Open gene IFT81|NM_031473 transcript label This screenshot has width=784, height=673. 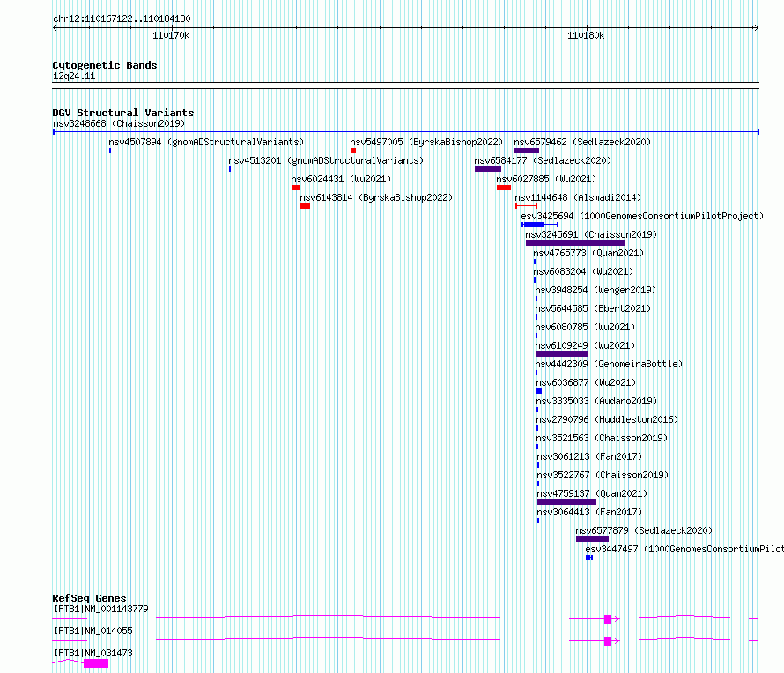[x=93, y=653]
